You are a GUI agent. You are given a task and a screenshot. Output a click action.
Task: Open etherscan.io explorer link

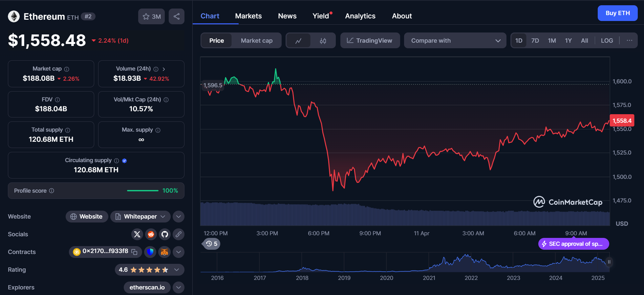tap(147, 287)
